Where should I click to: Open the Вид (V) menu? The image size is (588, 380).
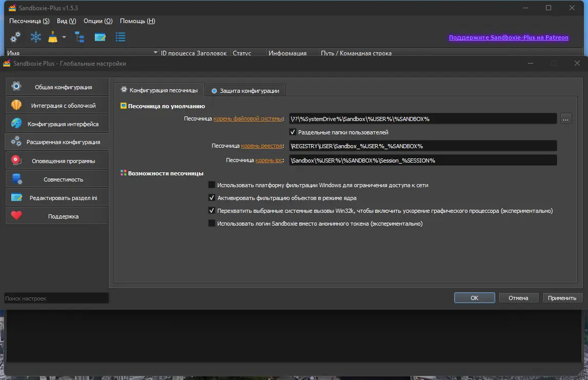point(66,21)
